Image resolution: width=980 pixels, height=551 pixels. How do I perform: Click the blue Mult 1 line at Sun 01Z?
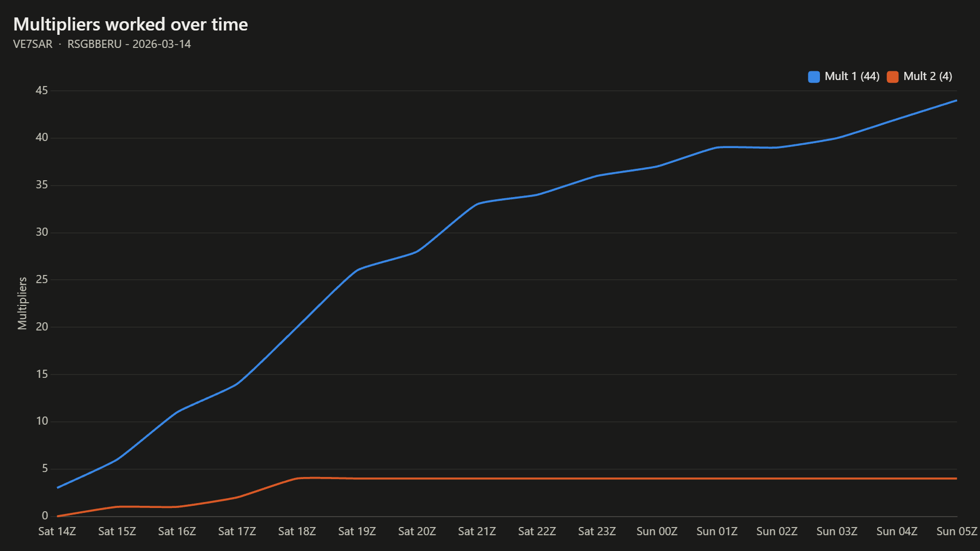(x=717, y=148)
